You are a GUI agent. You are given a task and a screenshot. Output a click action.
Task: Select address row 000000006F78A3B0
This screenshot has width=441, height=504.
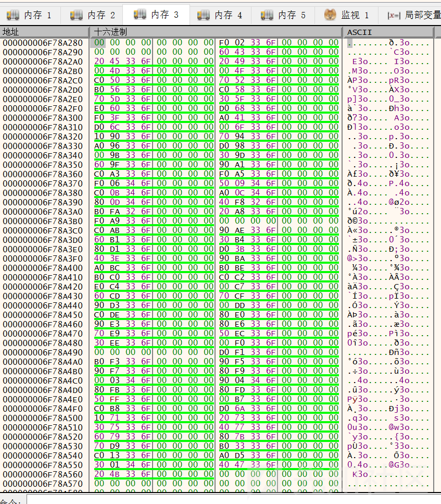point(43,221)
